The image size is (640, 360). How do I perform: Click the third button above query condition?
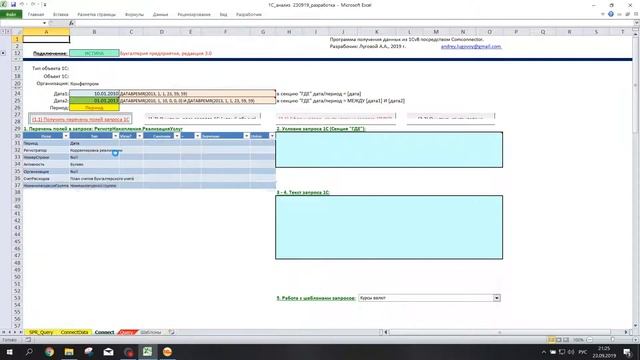(x=336, y=118)
